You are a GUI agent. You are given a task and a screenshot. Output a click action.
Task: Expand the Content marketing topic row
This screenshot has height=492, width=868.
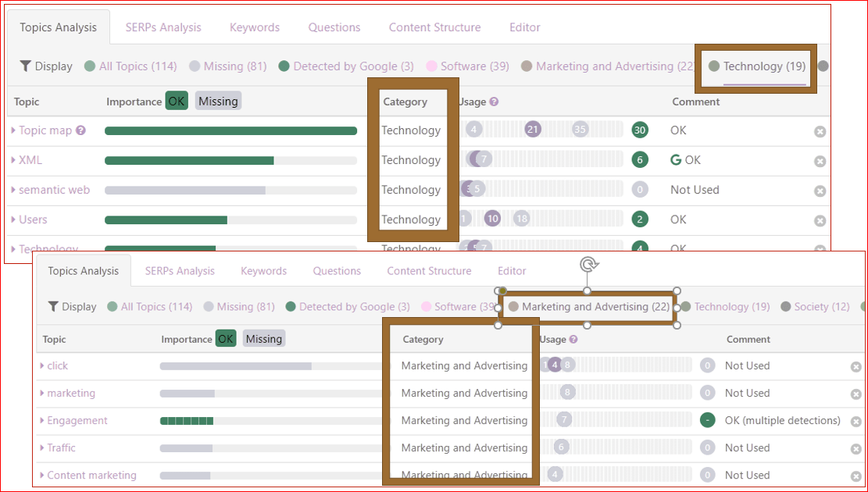coord(42,475)
